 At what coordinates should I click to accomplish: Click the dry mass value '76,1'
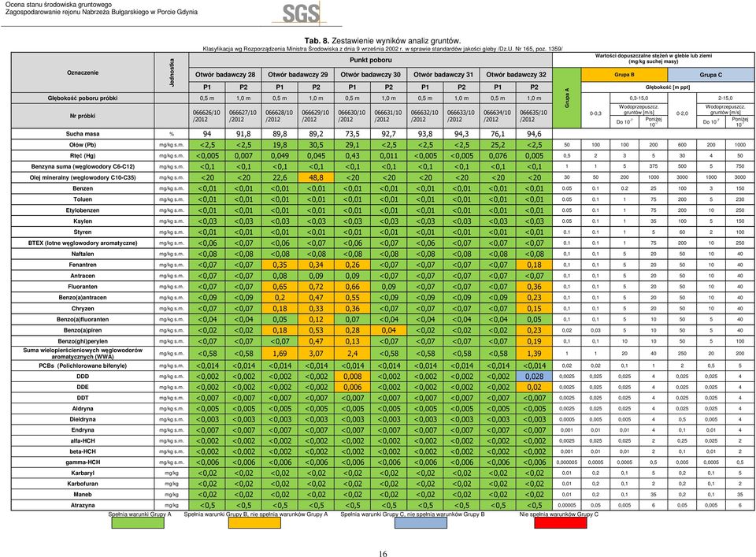tap(498, 134)
